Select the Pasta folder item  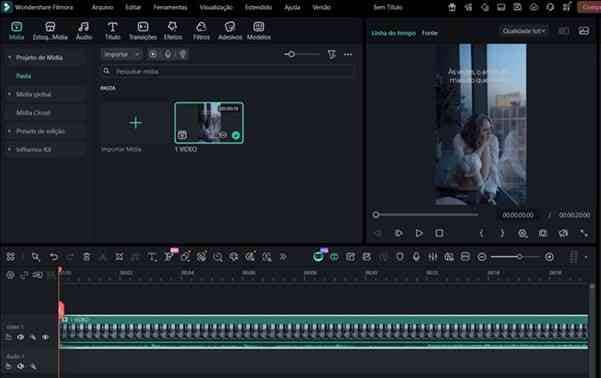(23, 76)
